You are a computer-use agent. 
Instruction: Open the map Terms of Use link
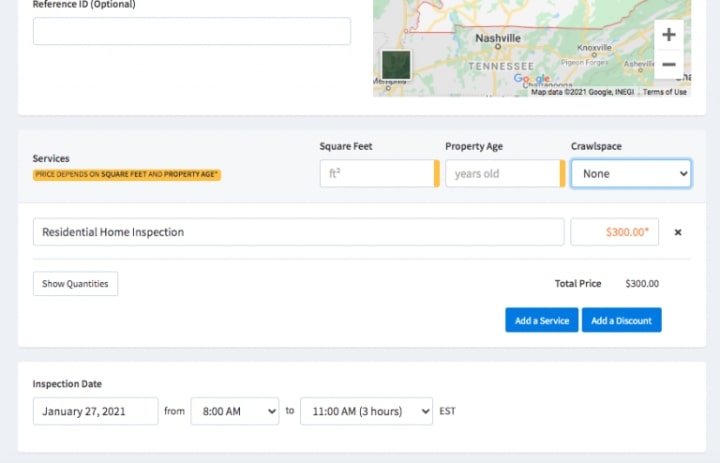point(664,92)
